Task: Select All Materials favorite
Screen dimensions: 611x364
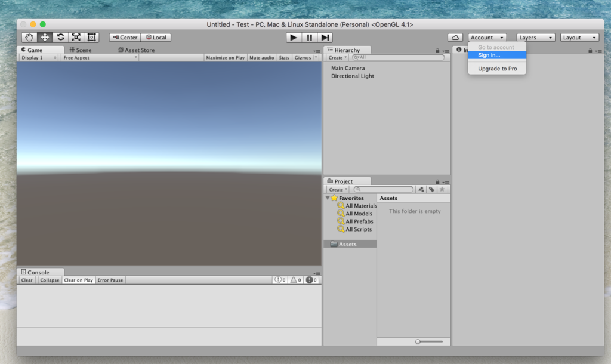Action: pyautogui.click(x=357, y=206)
